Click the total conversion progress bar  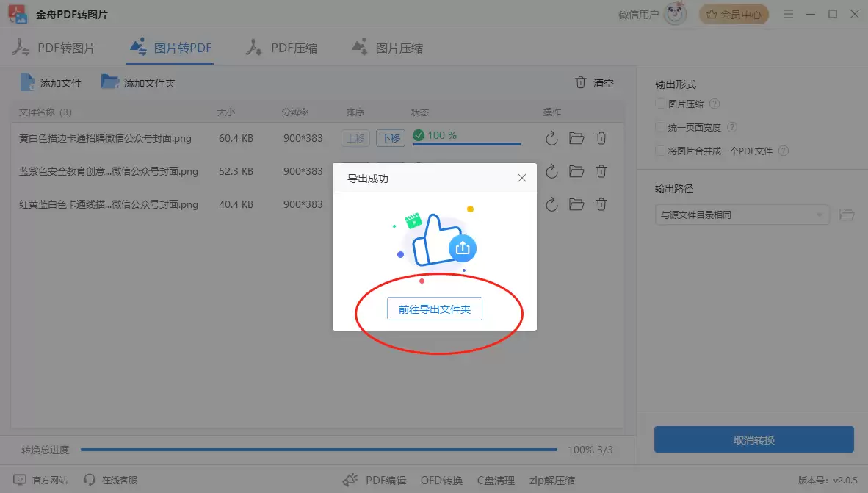point(319,449)
